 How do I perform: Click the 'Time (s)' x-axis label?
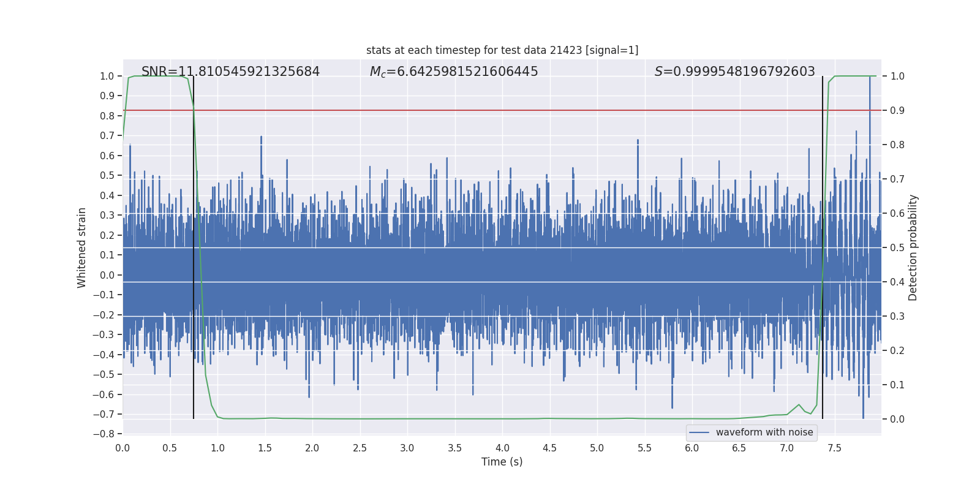502,462
